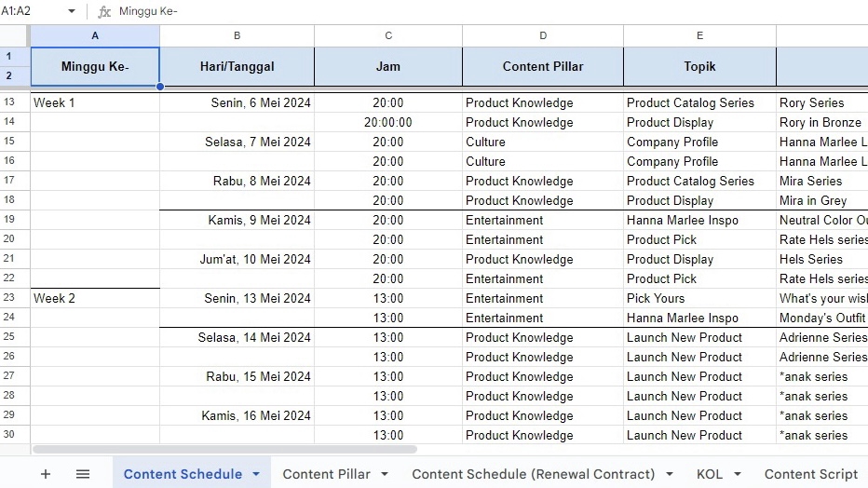
Task: Select cell Jum'at, 10 Mei 2024
Action: click(x=237, y=259)
